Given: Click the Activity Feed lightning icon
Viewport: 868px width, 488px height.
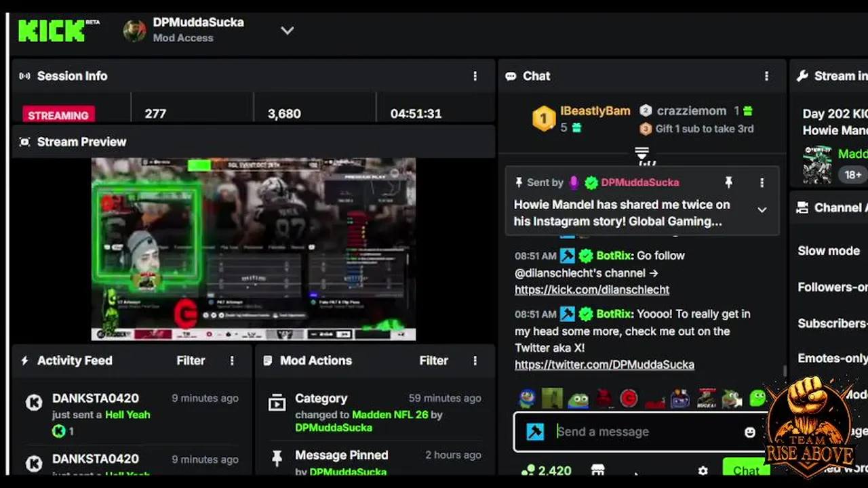Looking at the screenshot, I should [25, 361].
